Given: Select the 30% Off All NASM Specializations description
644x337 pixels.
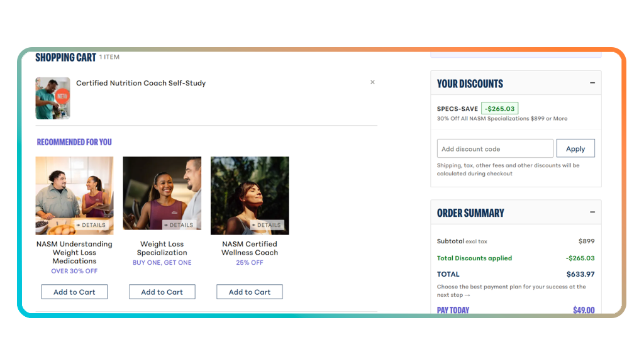Looking at the screenshot, I should tap(502, 119).
